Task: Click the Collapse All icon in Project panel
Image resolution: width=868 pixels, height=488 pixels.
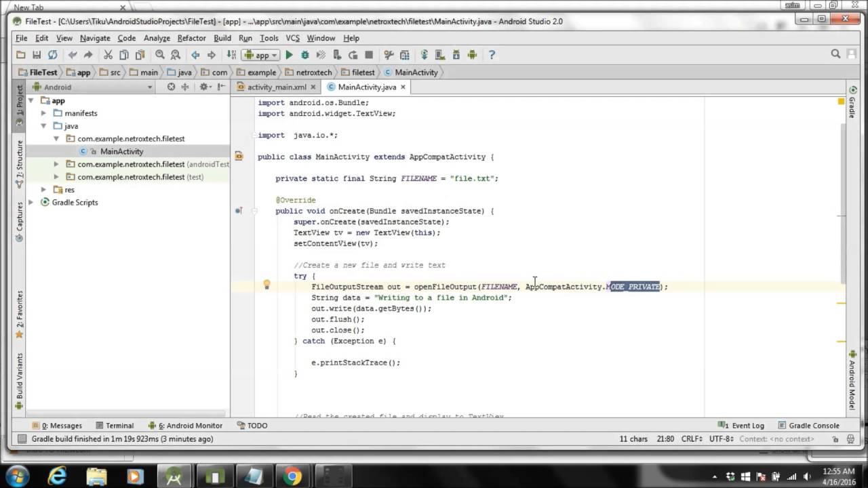Action: 184,87
